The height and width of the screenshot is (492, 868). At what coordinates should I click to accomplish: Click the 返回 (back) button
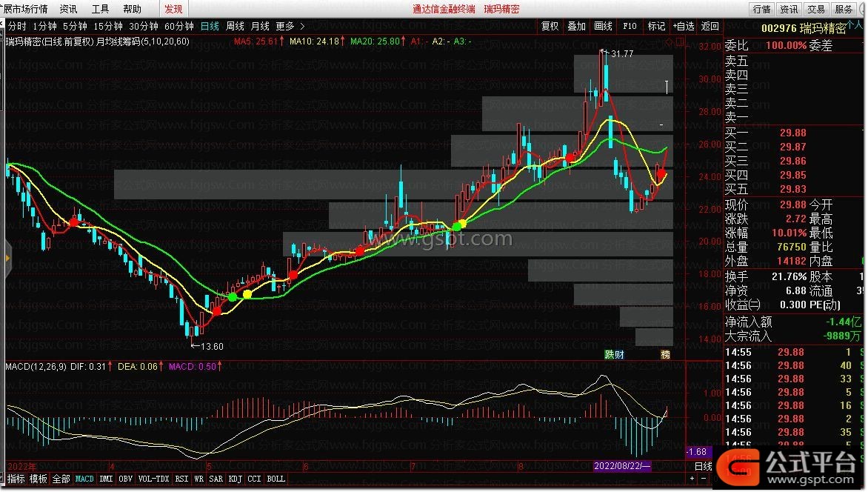710,26
